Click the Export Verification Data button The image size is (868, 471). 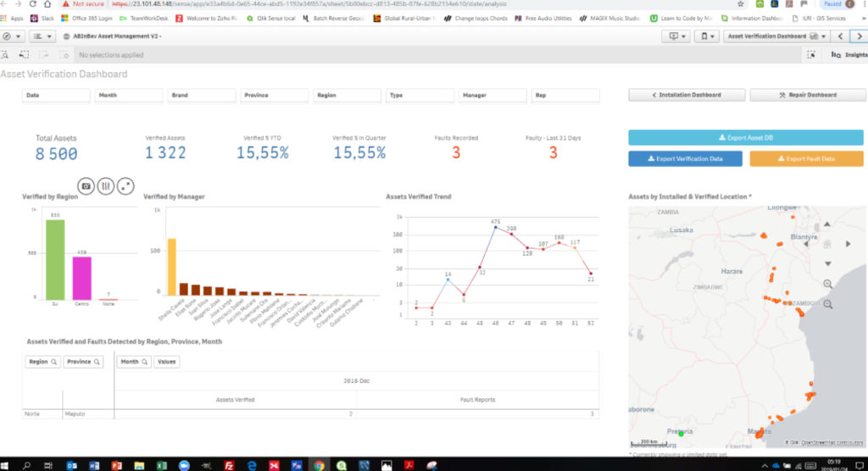(686, 158)
